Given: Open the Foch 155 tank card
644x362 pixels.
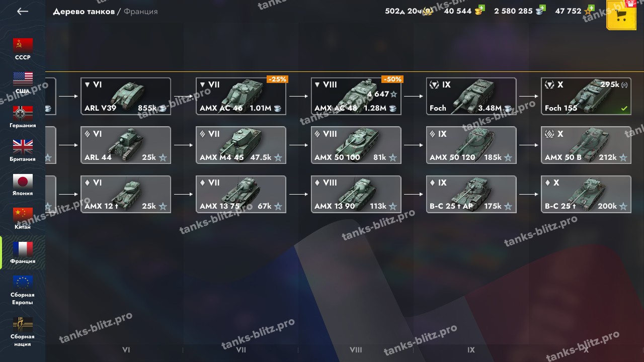Looking at the screenshot, I should (x=586, y=96).
